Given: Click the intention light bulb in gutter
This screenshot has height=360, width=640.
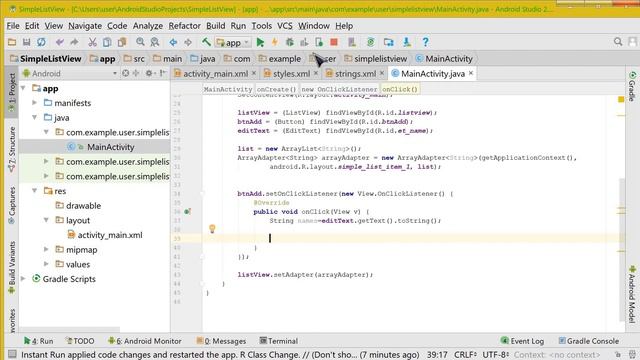Looking at the screenshot, I should [x=212, y=229].
